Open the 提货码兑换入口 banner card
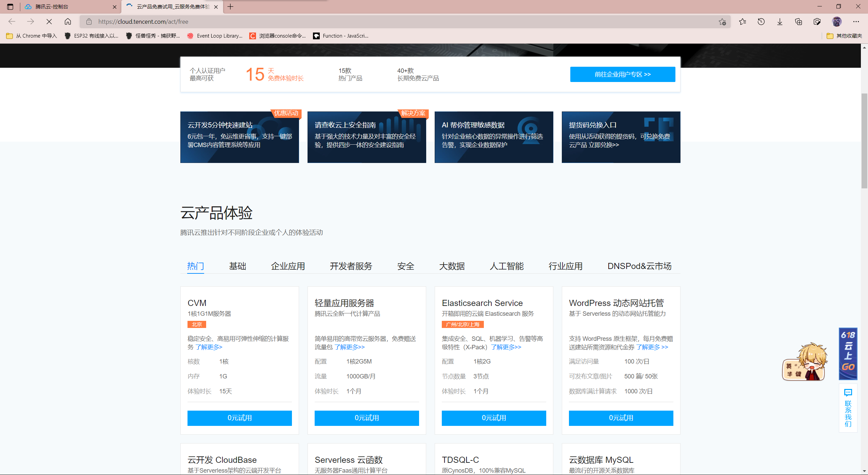 click(x=621, y=137)
